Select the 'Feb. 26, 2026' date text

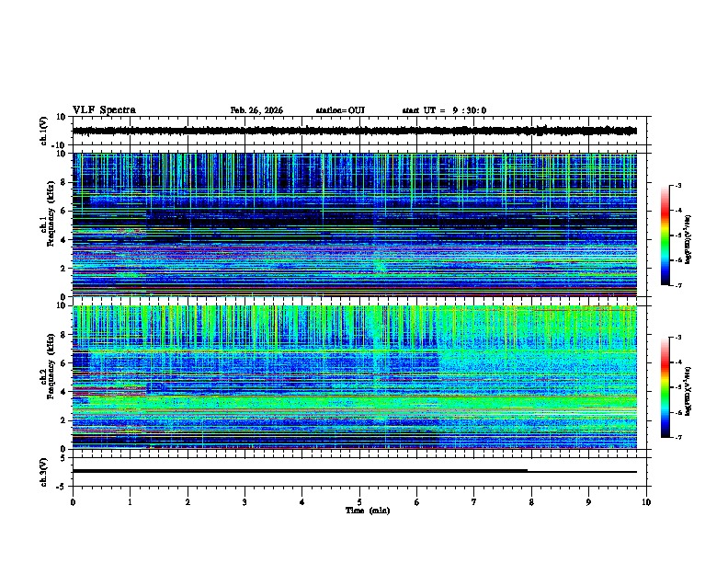pos(256,110)
